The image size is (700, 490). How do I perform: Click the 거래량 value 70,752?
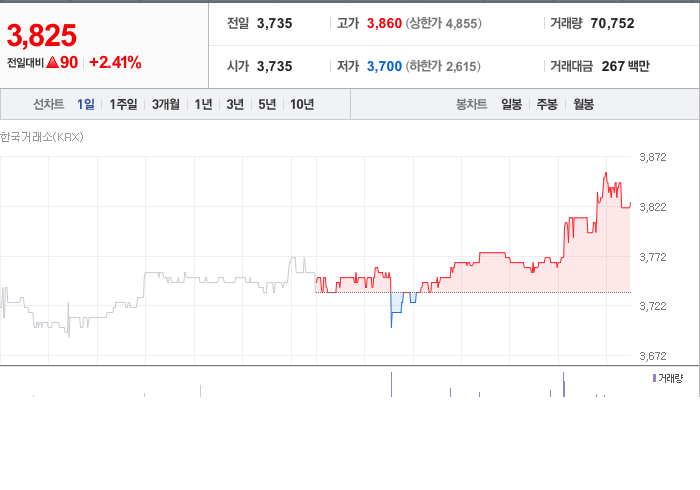(612, 23)
